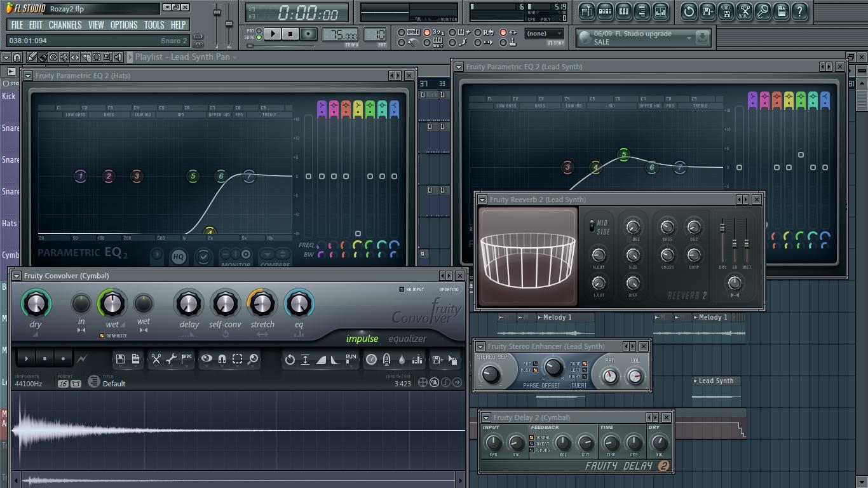The width and height of the screenshot is (868, 488).
Task: Switch to the impulse tab in Convolver
Action: [x=362, y=339]
